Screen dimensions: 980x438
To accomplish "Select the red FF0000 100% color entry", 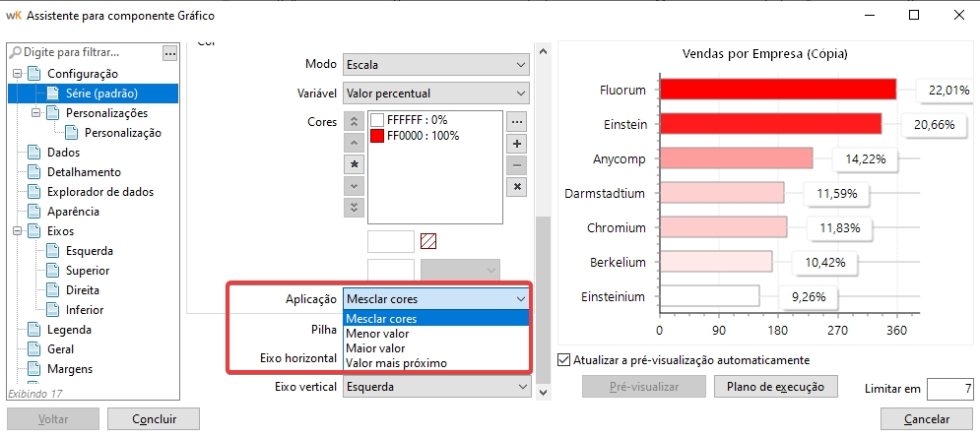I will 424,136.
